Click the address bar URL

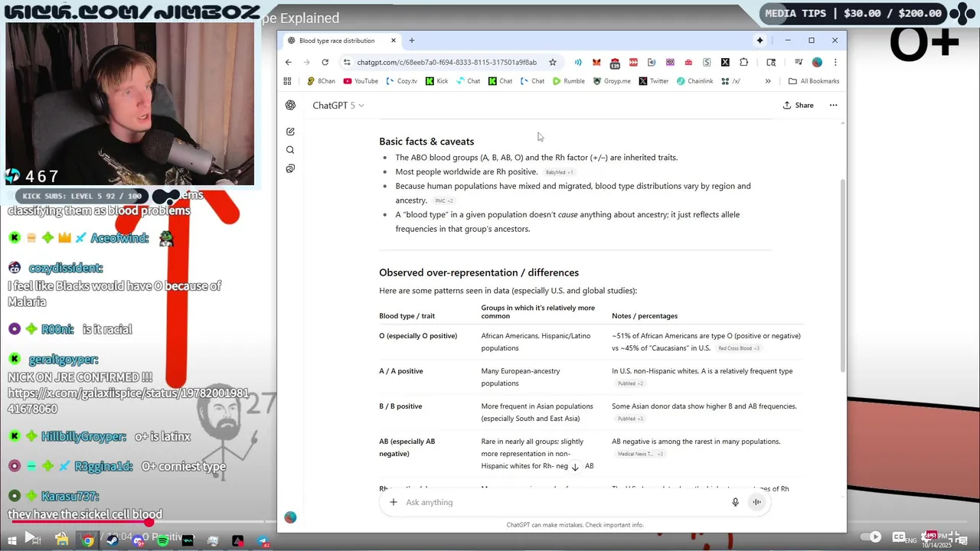point(446,62)
